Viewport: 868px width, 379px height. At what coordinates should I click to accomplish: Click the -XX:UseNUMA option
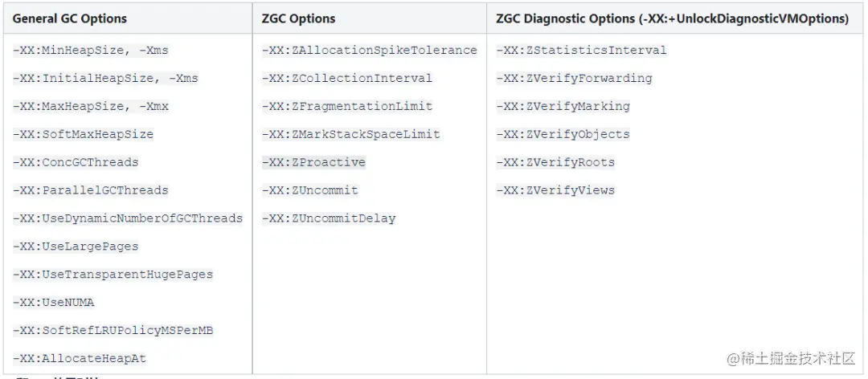pyautogui.click(x=54, y=303)
